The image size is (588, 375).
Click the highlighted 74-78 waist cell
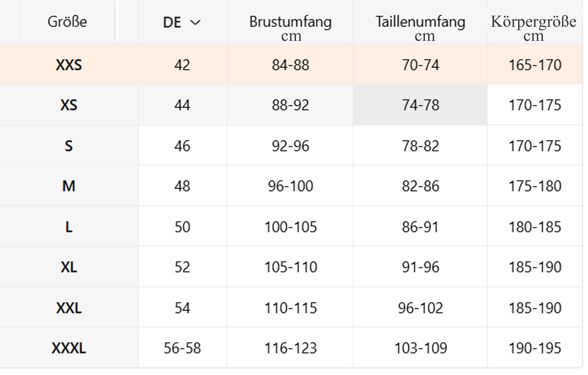click(x=420, y=105)
